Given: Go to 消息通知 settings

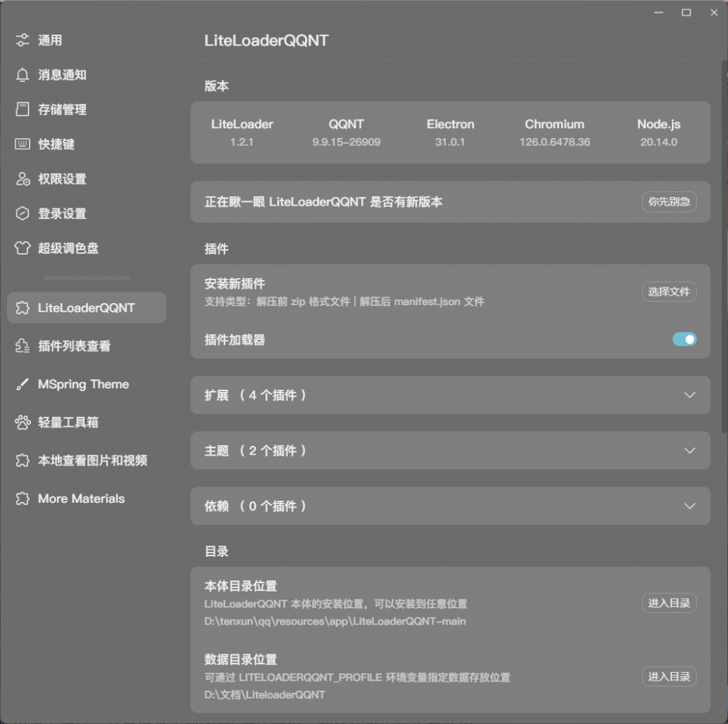Looking at the screenshot, I should point(86,75).
